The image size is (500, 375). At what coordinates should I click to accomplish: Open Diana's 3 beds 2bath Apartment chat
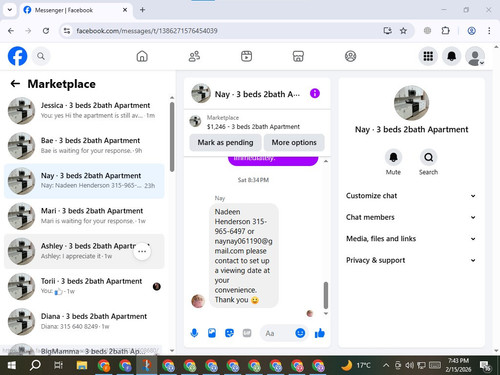84,321
